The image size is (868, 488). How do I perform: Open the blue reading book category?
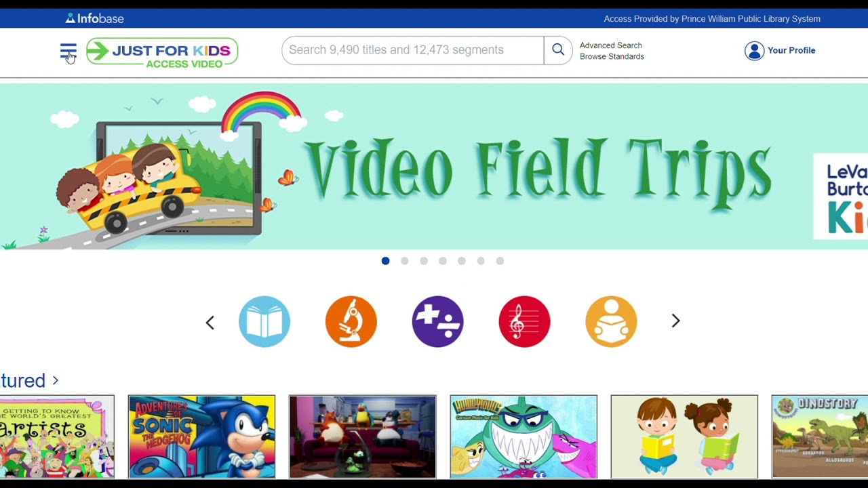click(264, 321)
